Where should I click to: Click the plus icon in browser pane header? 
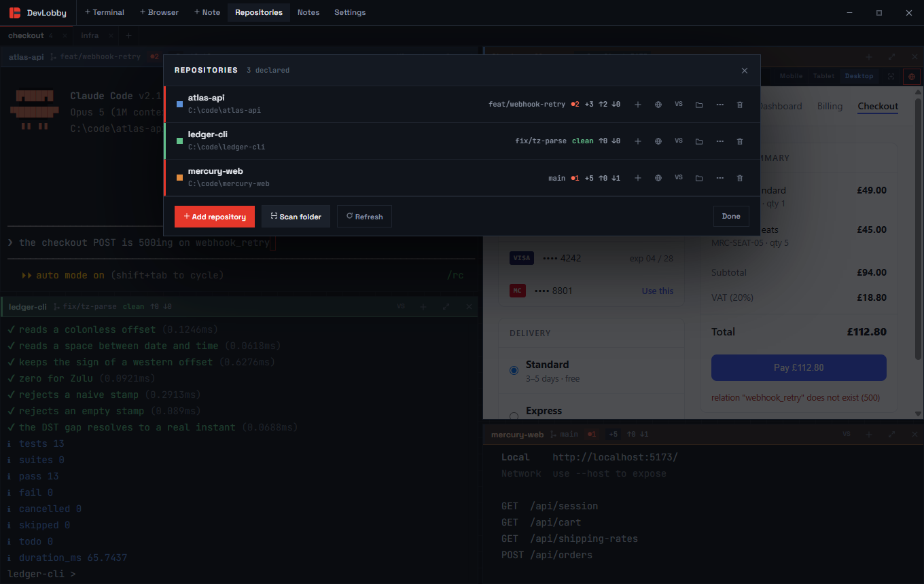[869, 57]
